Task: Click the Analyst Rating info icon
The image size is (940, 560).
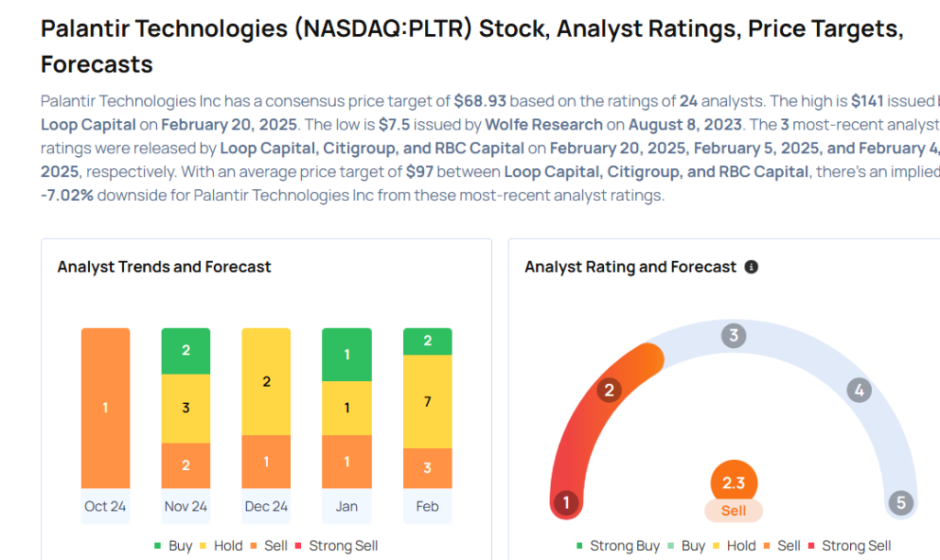Action: click(751, 267)
